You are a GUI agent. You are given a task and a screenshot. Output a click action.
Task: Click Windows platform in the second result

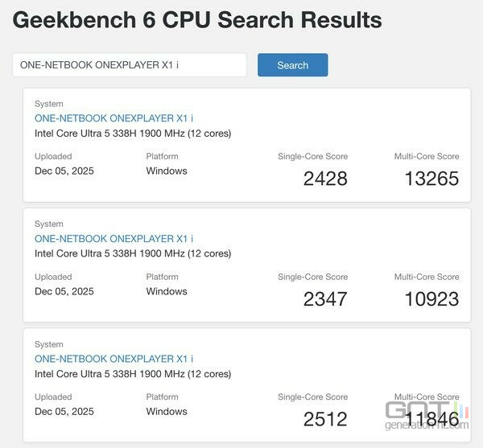point(167,291)
